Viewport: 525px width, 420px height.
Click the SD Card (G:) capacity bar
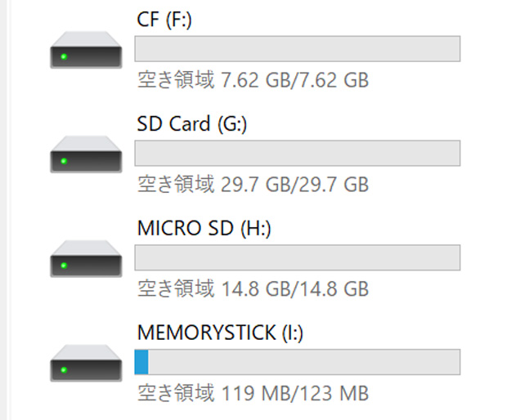coord(297,153)
